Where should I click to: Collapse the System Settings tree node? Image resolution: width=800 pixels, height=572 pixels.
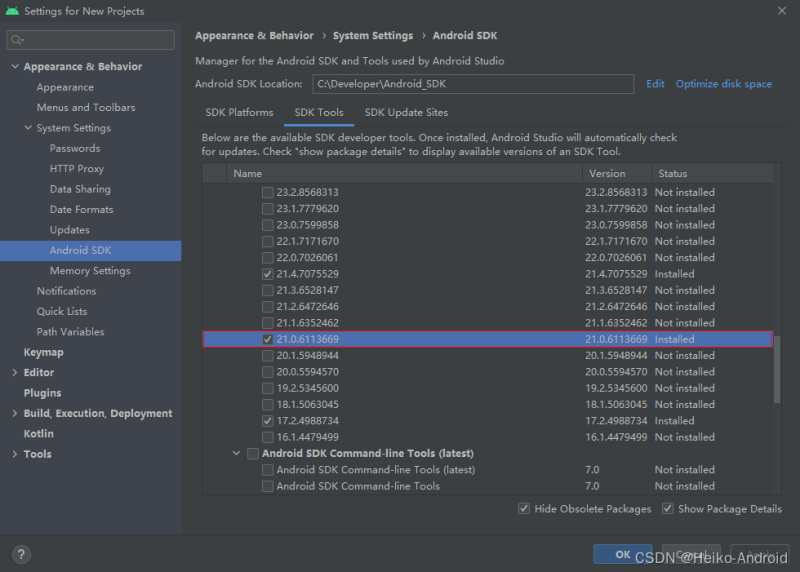28,128
